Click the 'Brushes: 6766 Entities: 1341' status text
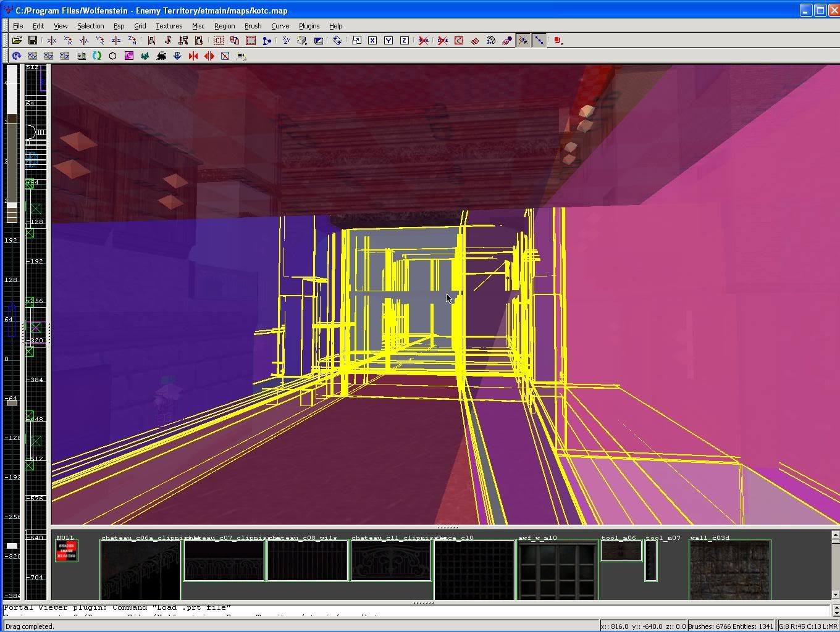840x632 pixels. 731,626
